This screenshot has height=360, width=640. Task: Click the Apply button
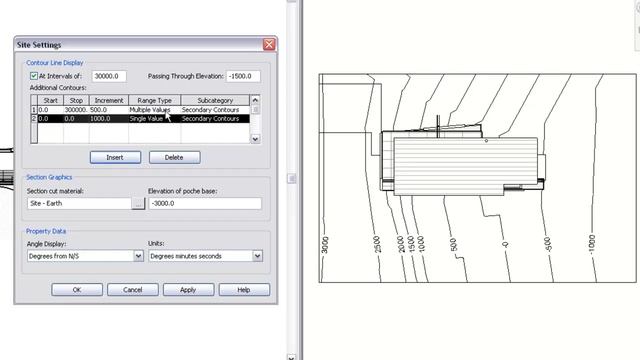(x=188, y=290)
